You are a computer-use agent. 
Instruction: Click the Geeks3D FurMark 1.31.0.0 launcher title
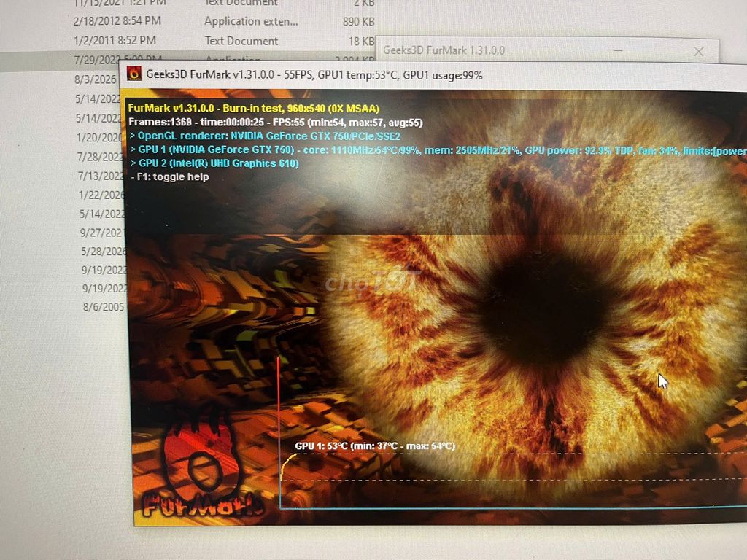pos(444,50)
